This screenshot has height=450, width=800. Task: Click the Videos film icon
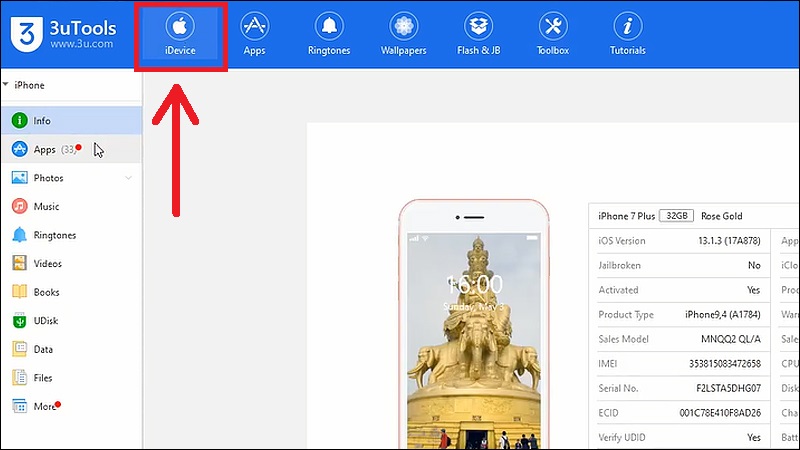tap(19, 263)
